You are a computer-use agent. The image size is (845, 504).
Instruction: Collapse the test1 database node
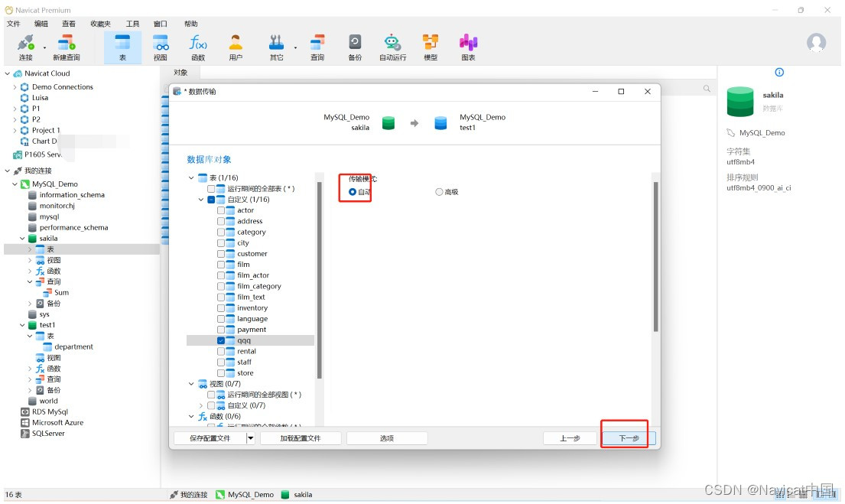pos(22,325)
